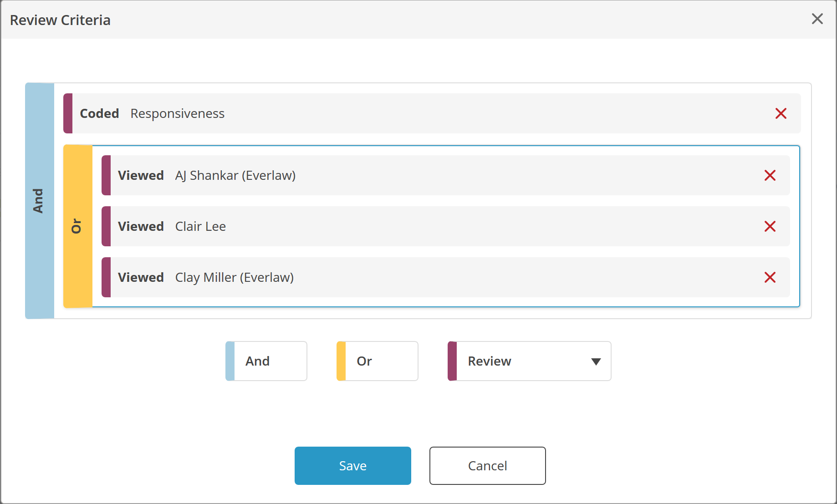Image resolution: width=837 pixels, height=504 pixels.
Task: Add a new Or condition group
Action: click(377, 361)
